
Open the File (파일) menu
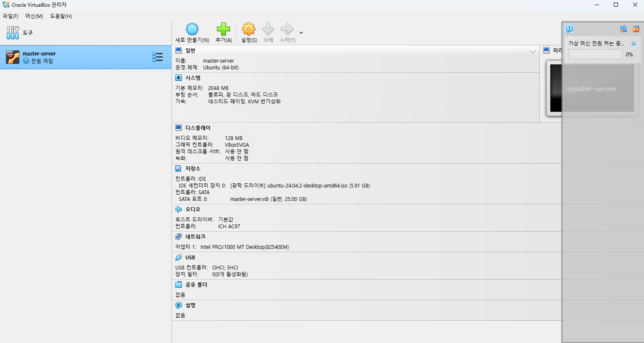(11, 16)
